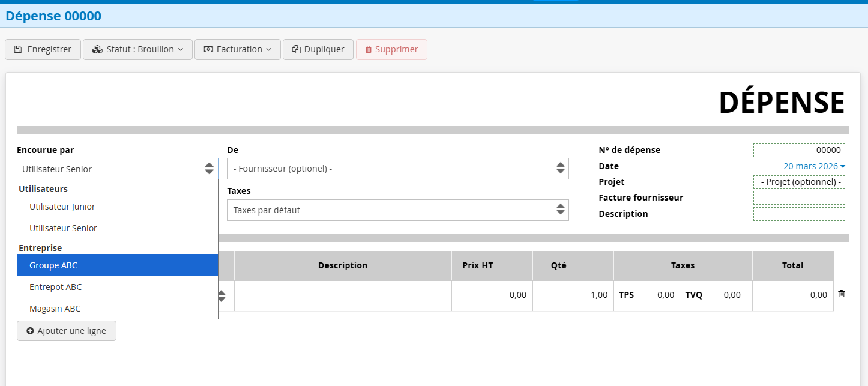The image size is (868, 386).
Task: Expand the Facturation menu chevron
Action: (x=268, y=49)
